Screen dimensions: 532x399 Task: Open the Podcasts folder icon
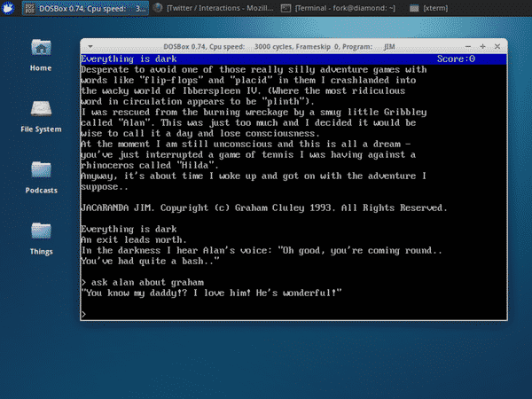pyautogui.click(x=41, y=169)
